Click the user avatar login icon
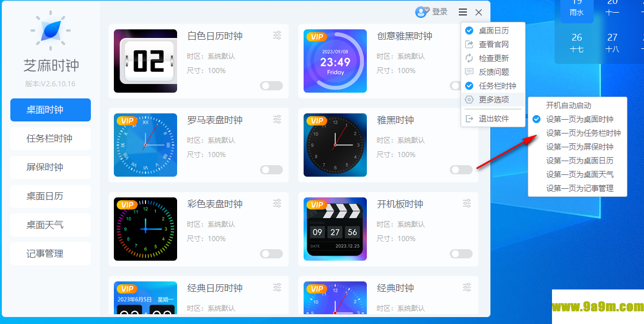The width and height of the screenshot is (644, 324). coord(422,12)
